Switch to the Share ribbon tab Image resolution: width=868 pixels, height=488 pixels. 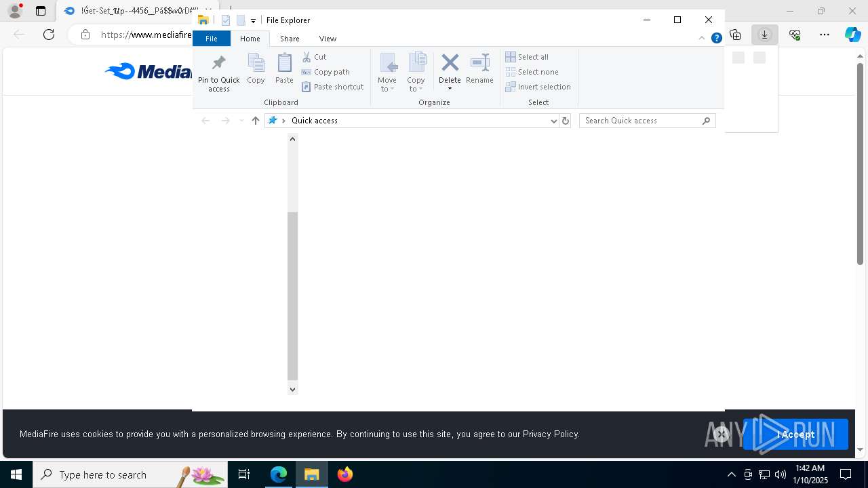[290, 39]
